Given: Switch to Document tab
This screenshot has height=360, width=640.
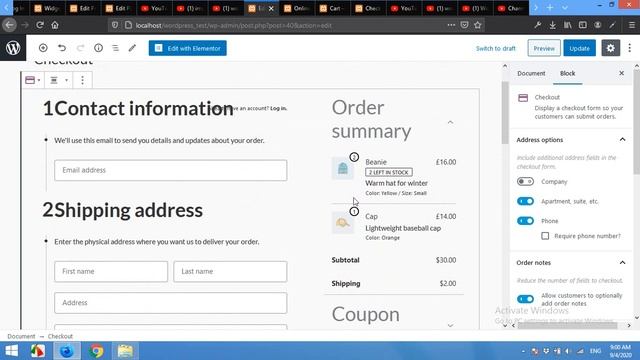Looking at the screenshot, I should 531,73.
